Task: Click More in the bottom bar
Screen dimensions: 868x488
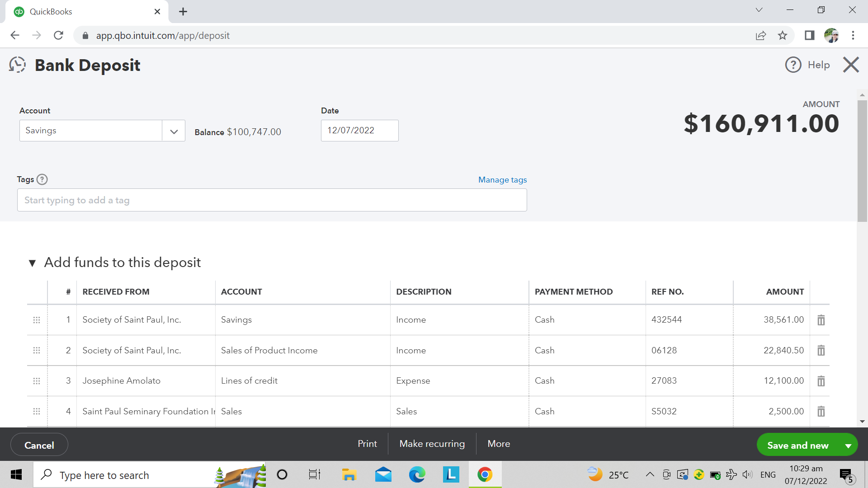Action: tap(499, 444)
